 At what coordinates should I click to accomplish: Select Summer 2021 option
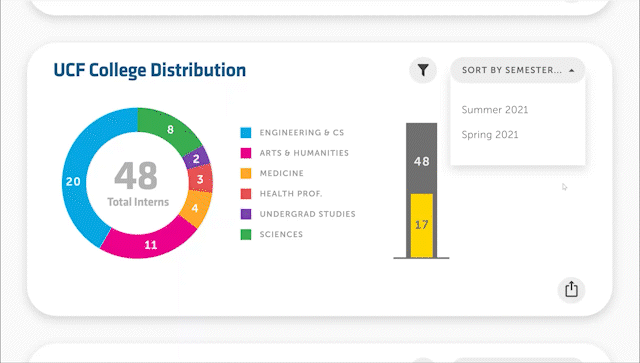[495, 110]
